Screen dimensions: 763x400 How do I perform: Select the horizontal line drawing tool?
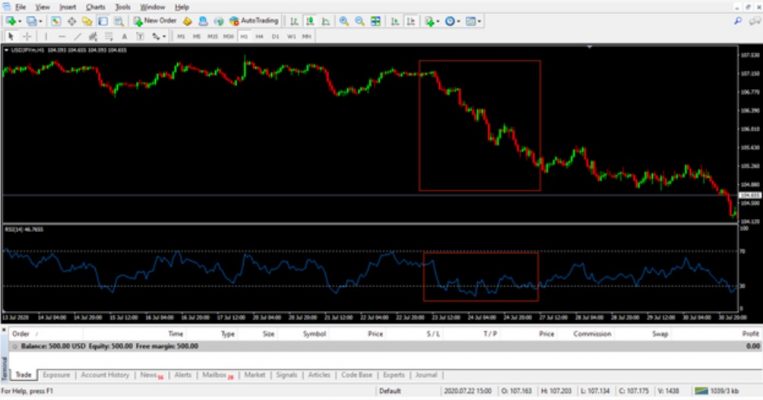[x=62, y=36]
